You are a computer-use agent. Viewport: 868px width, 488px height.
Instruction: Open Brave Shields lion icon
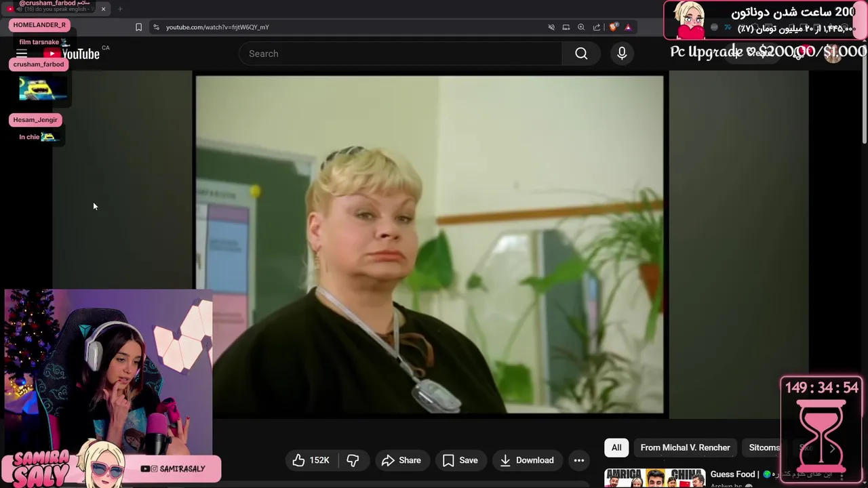[614, 27]
